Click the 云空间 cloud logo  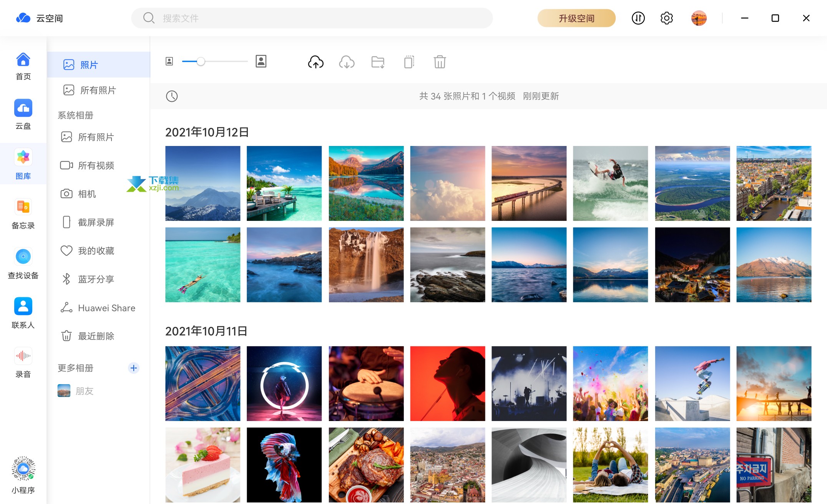23,18
